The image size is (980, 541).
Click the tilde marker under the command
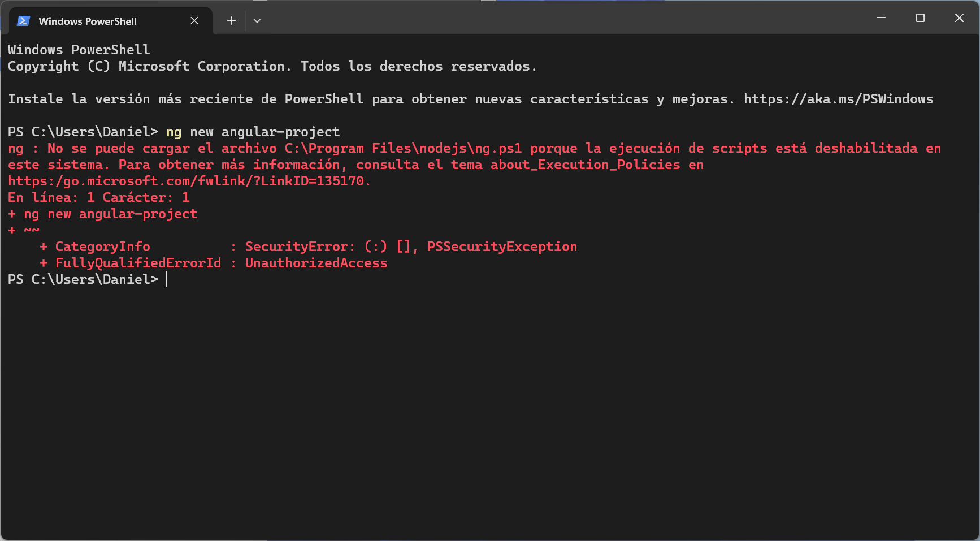(31, 230)
